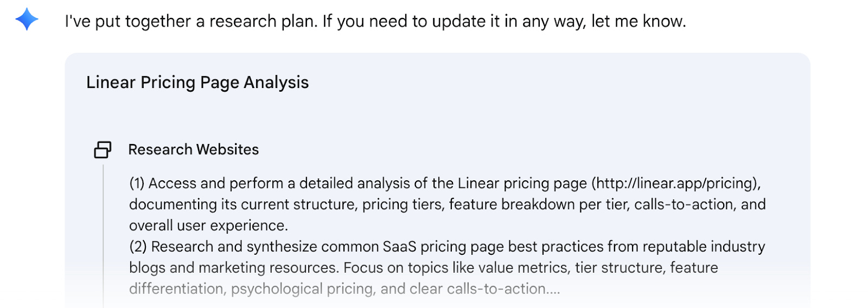Click the word "SaaS" in step two
868x308 pixels.
click(x=399, y=247)
